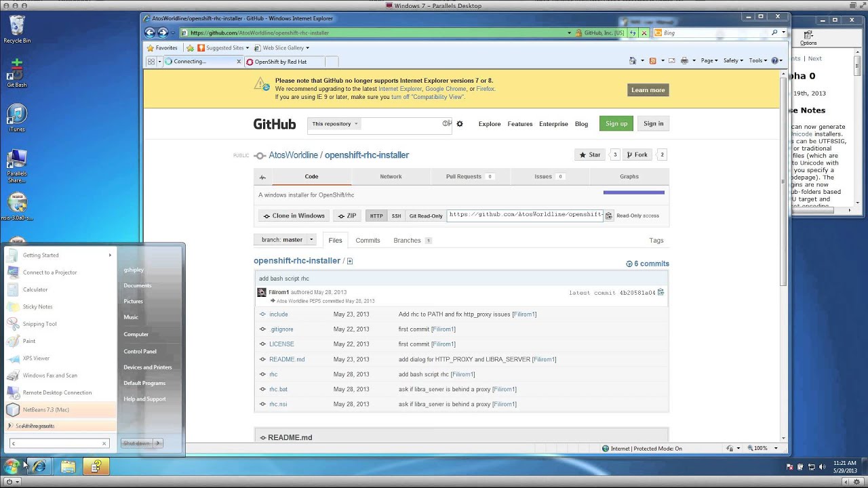Switch to Branches tab
This screenshot has width=868, height=488.
pos(412,241)
